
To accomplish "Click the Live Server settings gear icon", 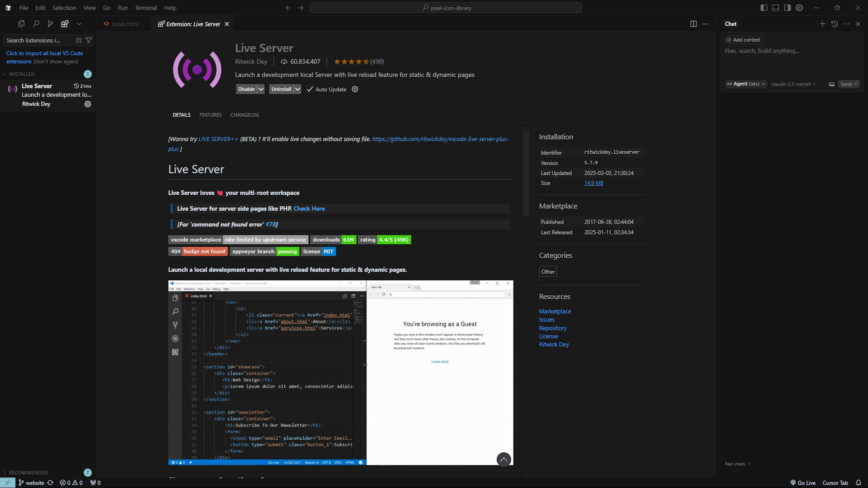I will tap(88, 104).
